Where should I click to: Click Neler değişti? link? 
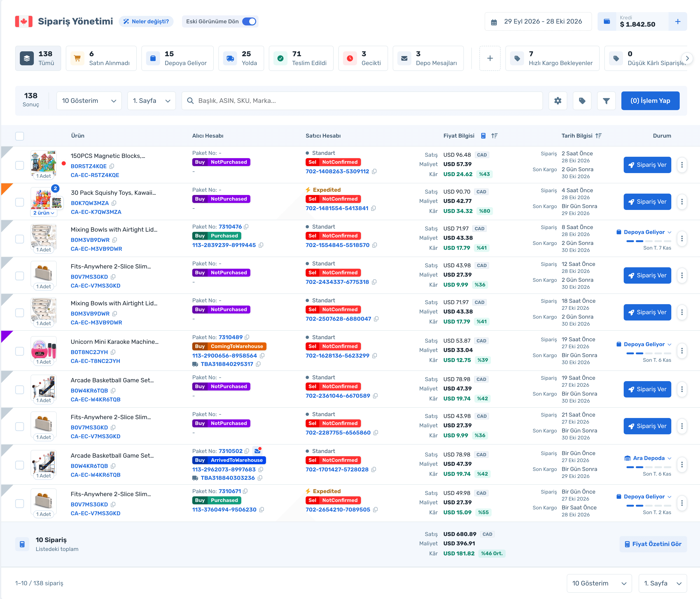[146, 22]
